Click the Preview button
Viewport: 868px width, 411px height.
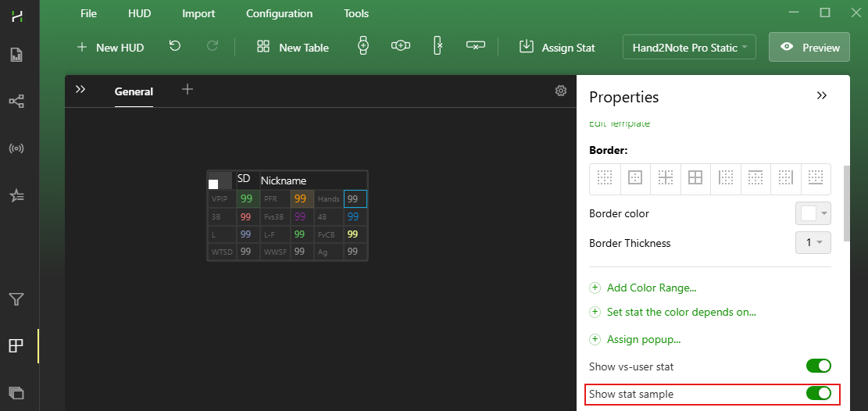click(809, 48)
